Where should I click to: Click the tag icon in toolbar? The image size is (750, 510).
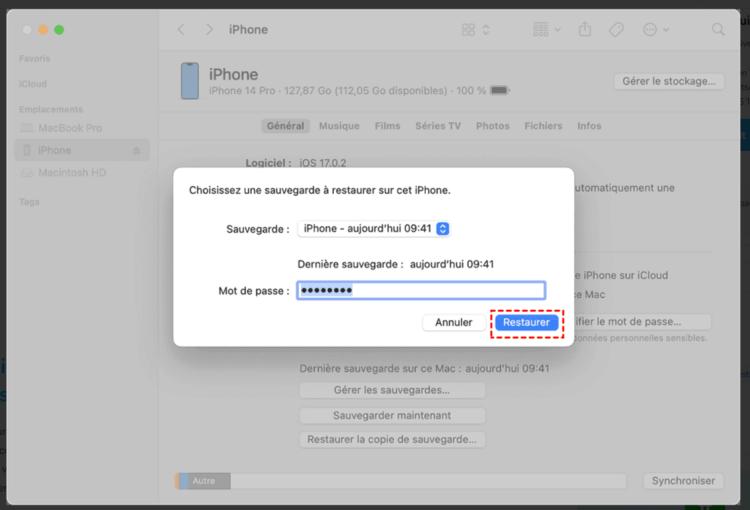tap(616, 30)
